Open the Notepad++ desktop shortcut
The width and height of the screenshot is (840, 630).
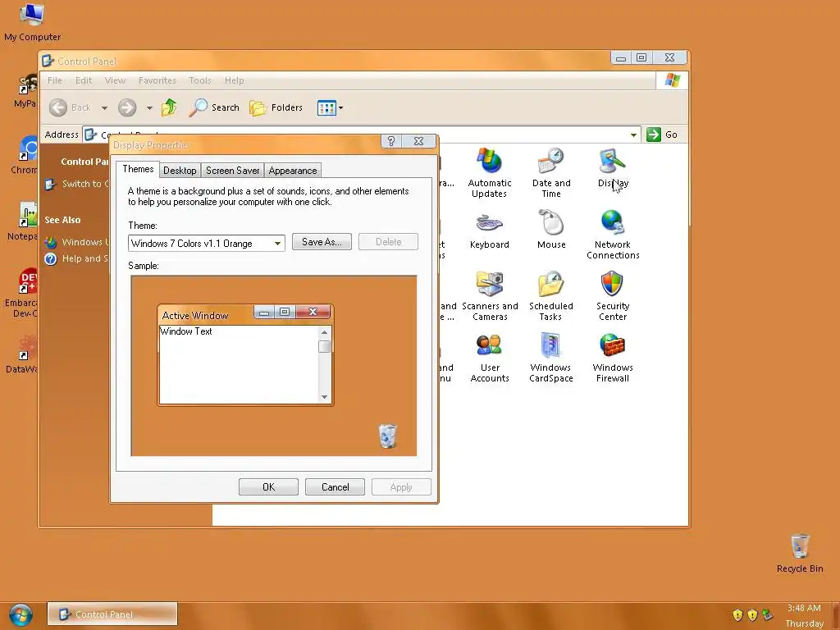(x=24, y=221)
